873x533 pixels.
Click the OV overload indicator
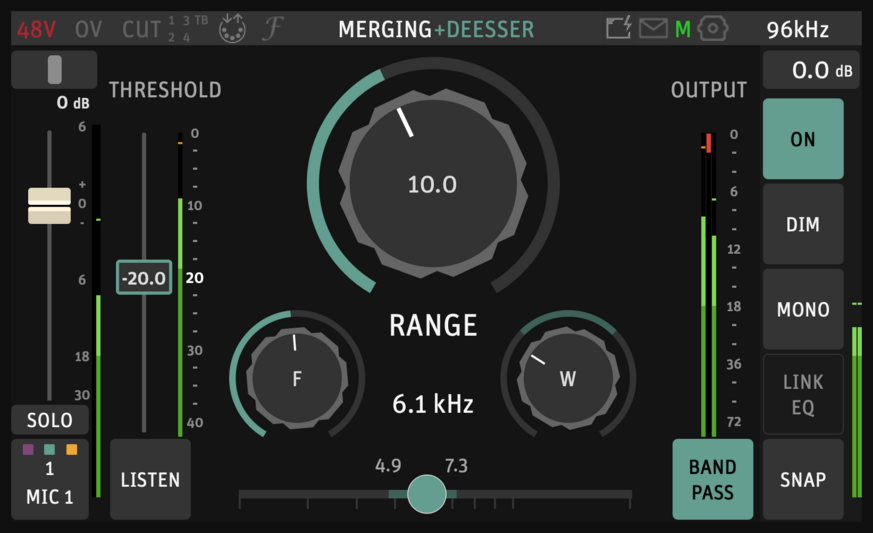coord(89,30)
